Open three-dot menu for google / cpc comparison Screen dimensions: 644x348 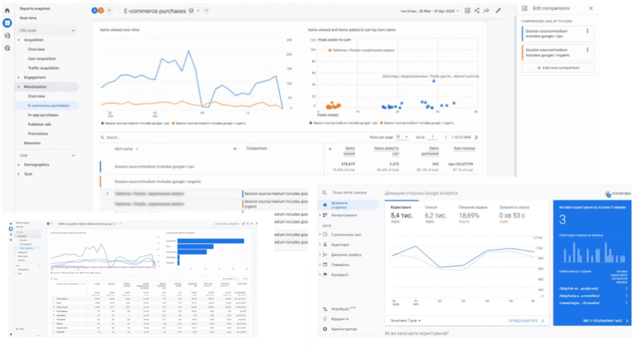587,31
